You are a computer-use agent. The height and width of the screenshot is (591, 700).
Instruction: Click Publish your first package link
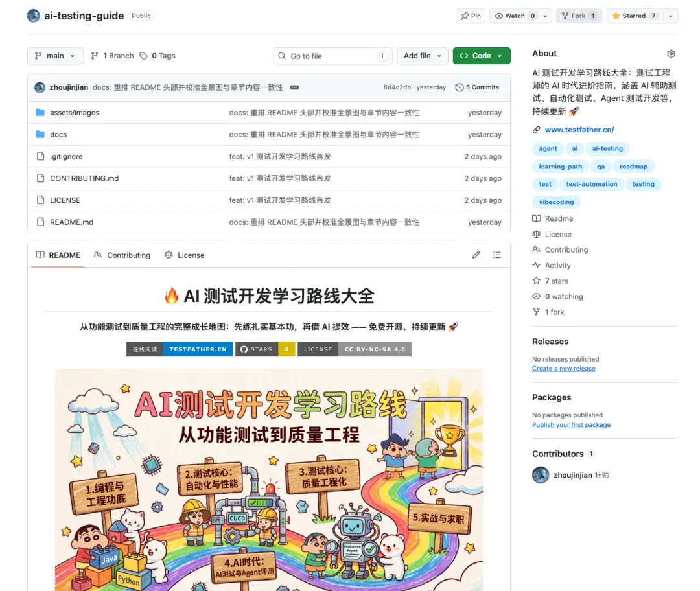coord(571,425)
